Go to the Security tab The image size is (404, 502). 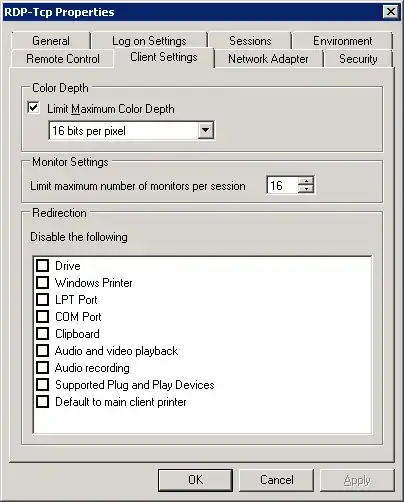point(358,59)
